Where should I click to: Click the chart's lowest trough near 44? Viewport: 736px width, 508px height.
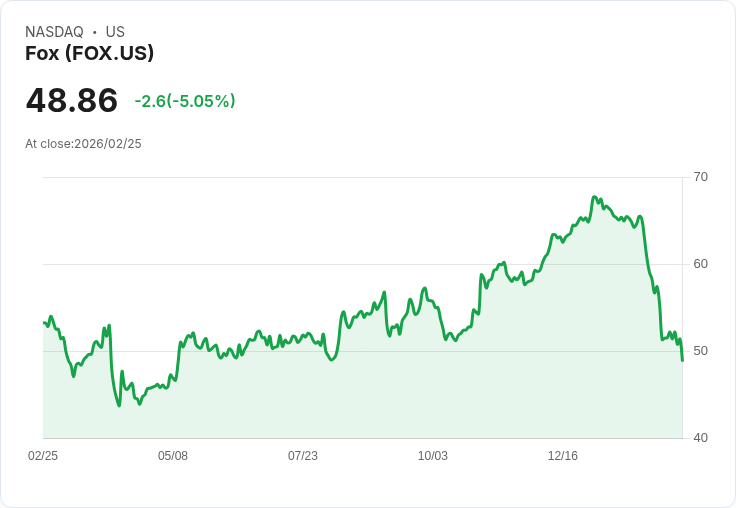click(x=119, y=405)
